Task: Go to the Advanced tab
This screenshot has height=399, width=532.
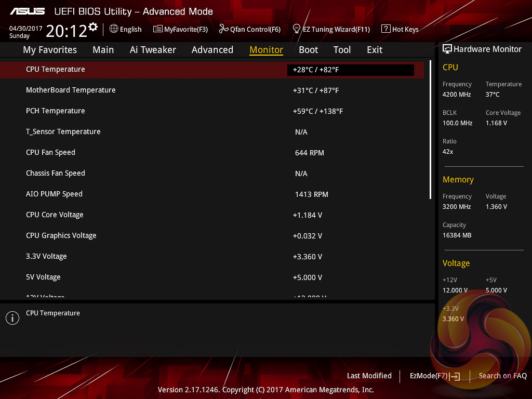Action: tap(212, 50)
